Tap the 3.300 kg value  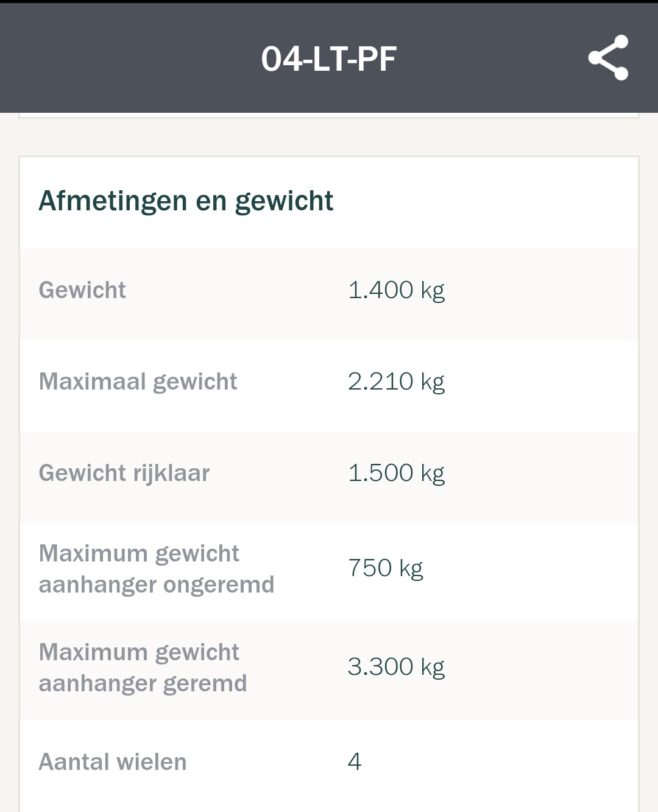pos(396,667)
